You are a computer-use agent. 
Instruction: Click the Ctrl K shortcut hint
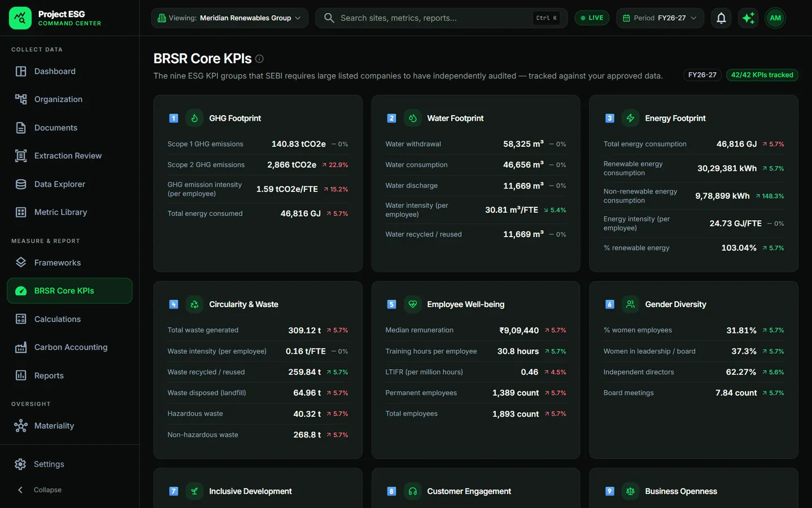[x=546, y=18]
